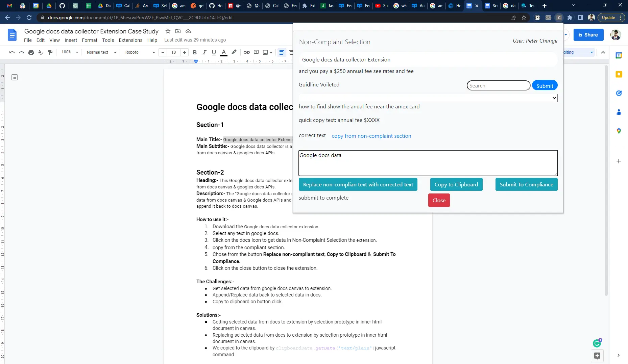The width and height of the screenshot is (628, 364).
Task: Open the View menu
Action: pyautogui.click(x=54, y=40)
